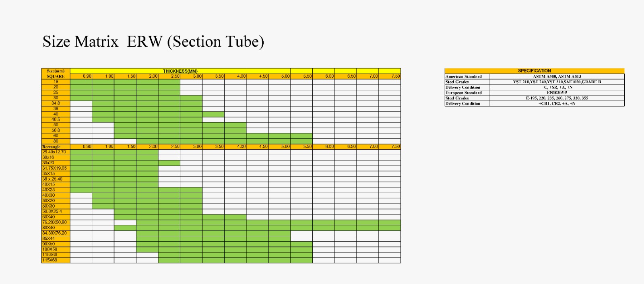644x284 pixels.
Task: Click the 7.50 thickness header in the SQUARE row
Action: [390, 76]
